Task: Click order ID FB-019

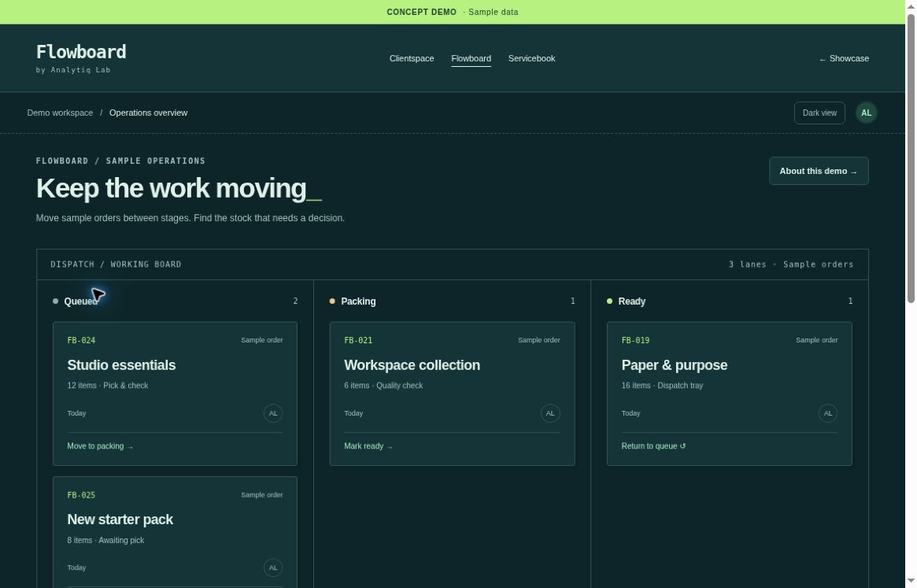Action: tap(635, 341)
